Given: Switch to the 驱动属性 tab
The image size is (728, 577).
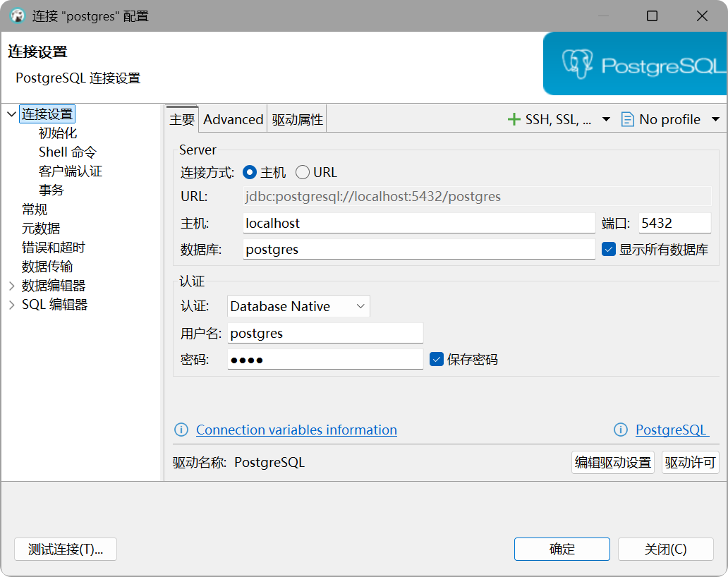Looking at the screenshot, I should (298, 119).
